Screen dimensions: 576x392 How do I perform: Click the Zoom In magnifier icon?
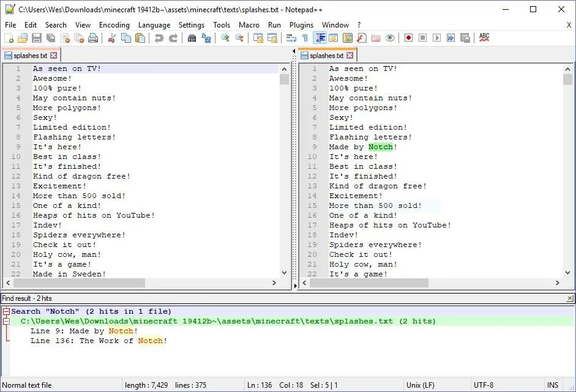point(225,38)
